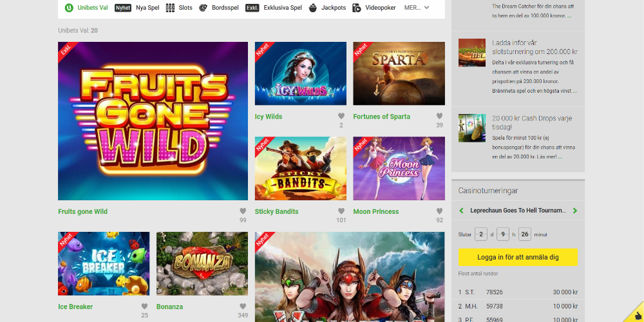Click the Sticky Bandits title link
Image resolution: width=644 pixels, height=322 pixels.
pyautogui.click(x=277, y=211)
